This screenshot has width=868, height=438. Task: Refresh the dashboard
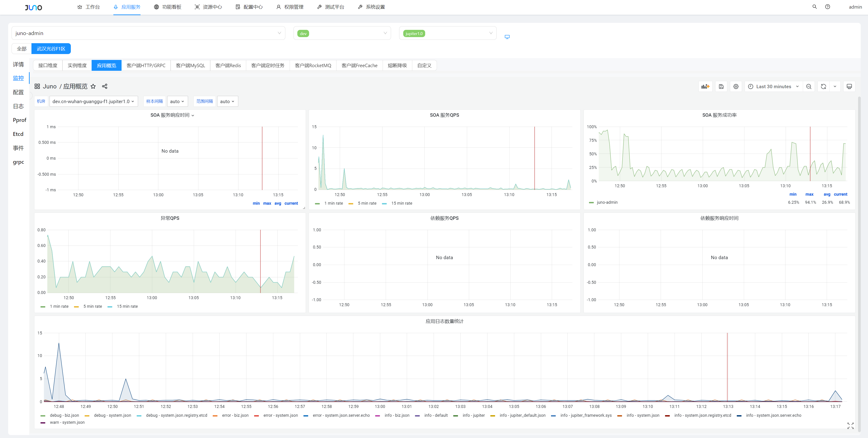point(823,87)
